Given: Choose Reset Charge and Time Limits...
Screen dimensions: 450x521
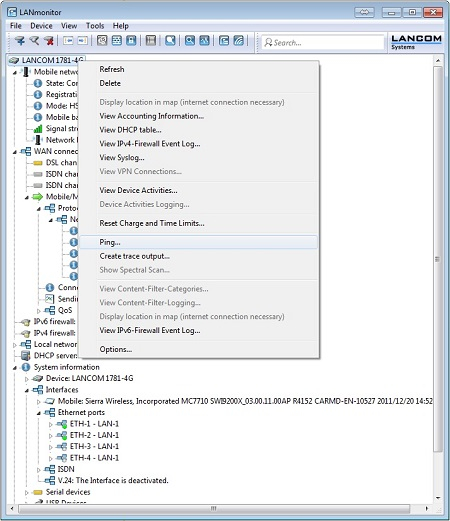Looking at the screenshot, I should point(199,223).
